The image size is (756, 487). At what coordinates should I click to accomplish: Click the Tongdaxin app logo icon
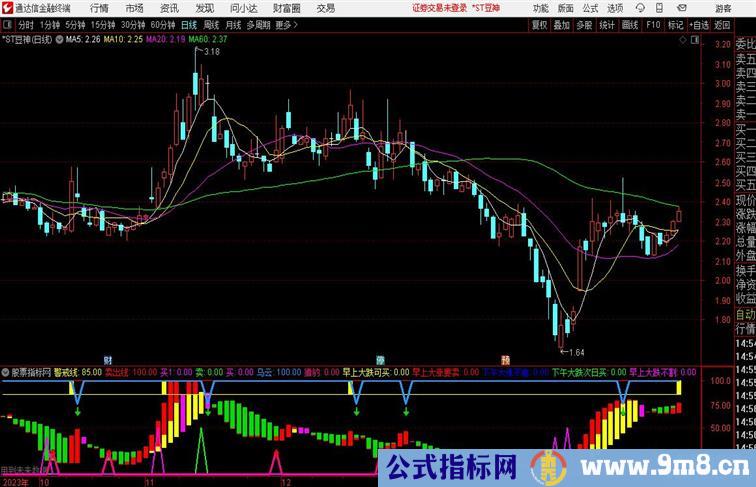tap(7, 7)
